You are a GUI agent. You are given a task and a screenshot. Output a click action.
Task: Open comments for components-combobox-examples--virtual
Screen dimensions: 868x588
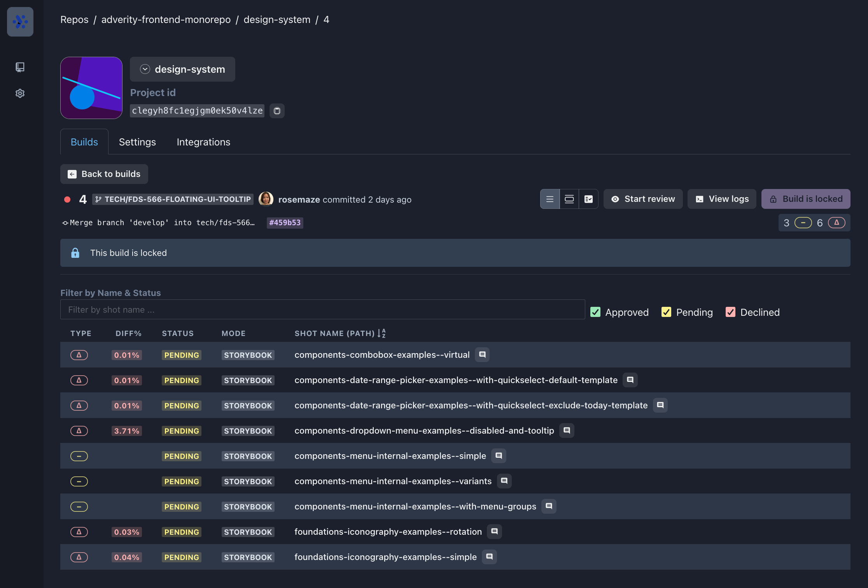pos(482,355)
